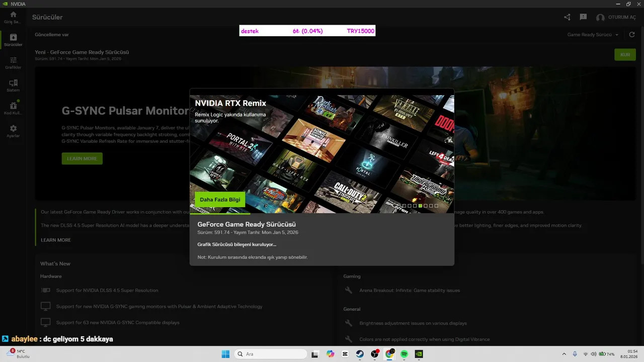The width and height of the screenshot is (644, 362).
Task: Click the 'Grafik Sürücüsü bileşeni kuruluyor...' status
Action: (237, 244)
